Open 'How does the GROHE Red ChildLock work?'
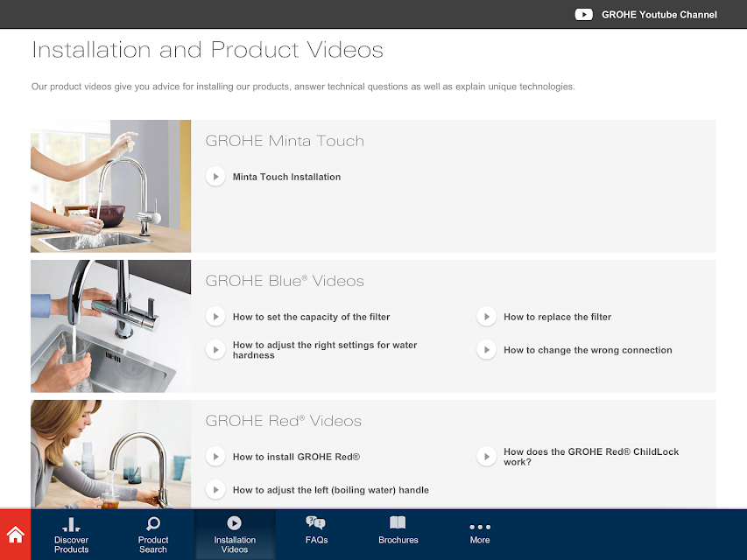This screenshot has width=747, height=560. click(591, 457)
